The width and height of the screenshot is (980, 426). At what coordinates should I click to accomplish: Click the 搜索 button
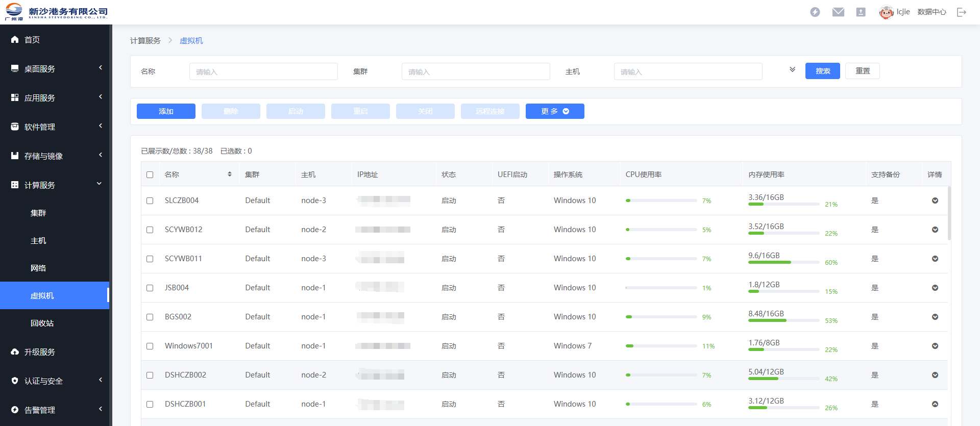[x=823, y=71]
